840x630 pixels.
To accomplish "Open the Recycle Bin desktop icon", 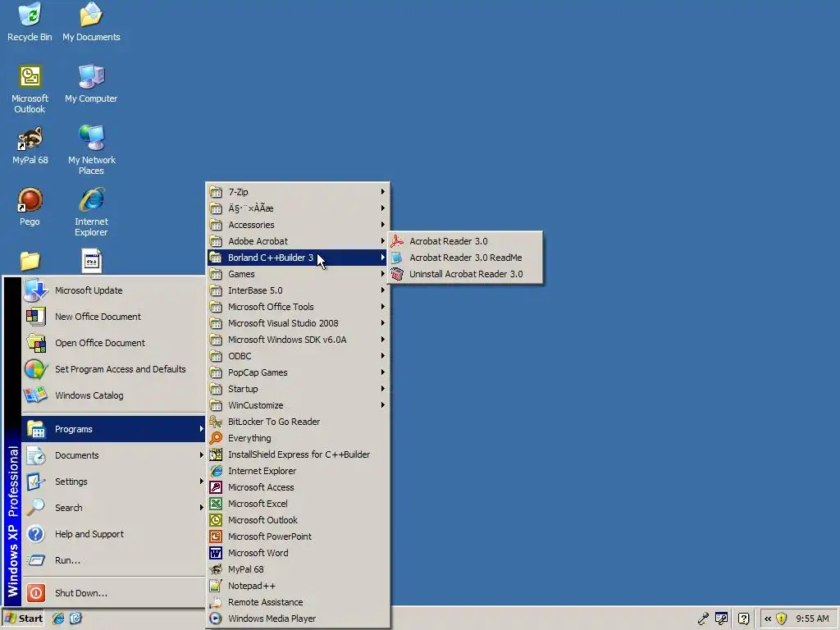I will pos(30,22).
